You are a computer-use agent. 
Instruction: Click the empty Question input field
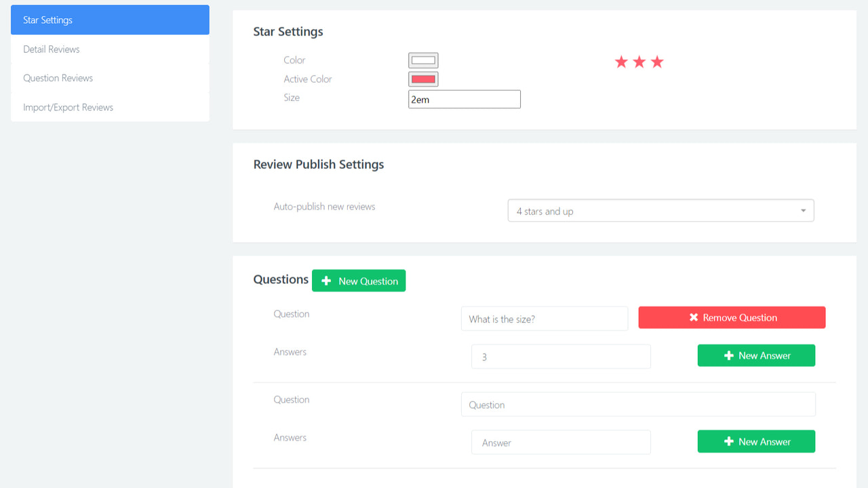click(x=638, y=404)
